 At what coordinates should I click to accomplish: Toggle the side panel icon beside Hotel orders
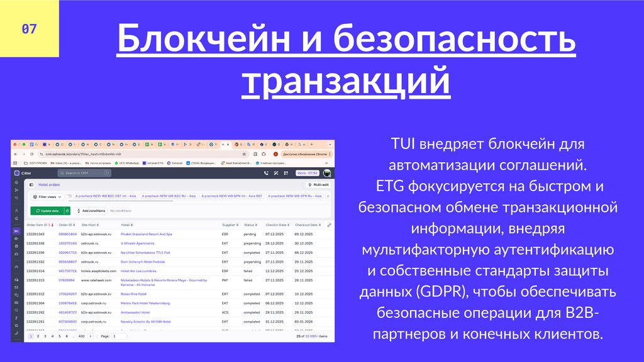[x=31, y=185]
